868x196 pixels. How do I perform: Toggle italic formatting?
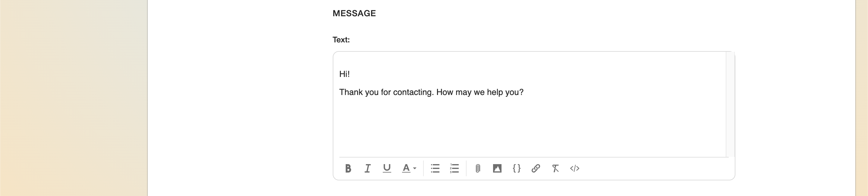tap(368, 168)
